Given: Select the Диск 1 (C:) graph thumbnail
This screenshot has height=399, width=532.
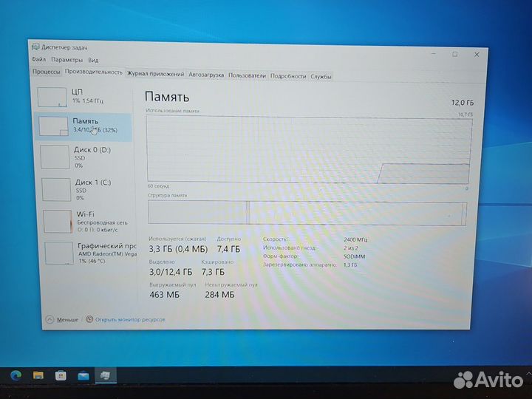Looking at the screenshot, I should 56,189.
